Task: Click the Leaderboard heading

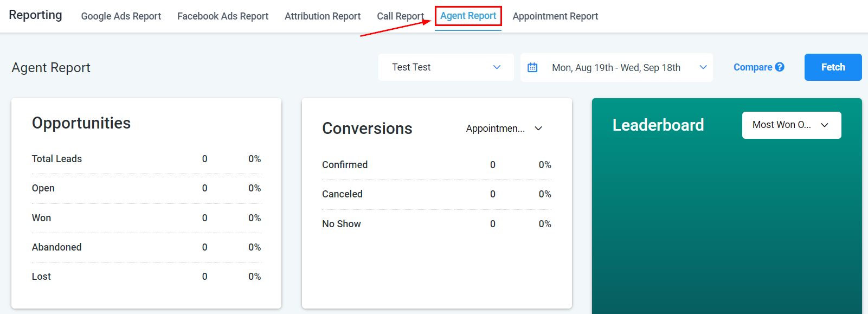Action: pos(658,125)
